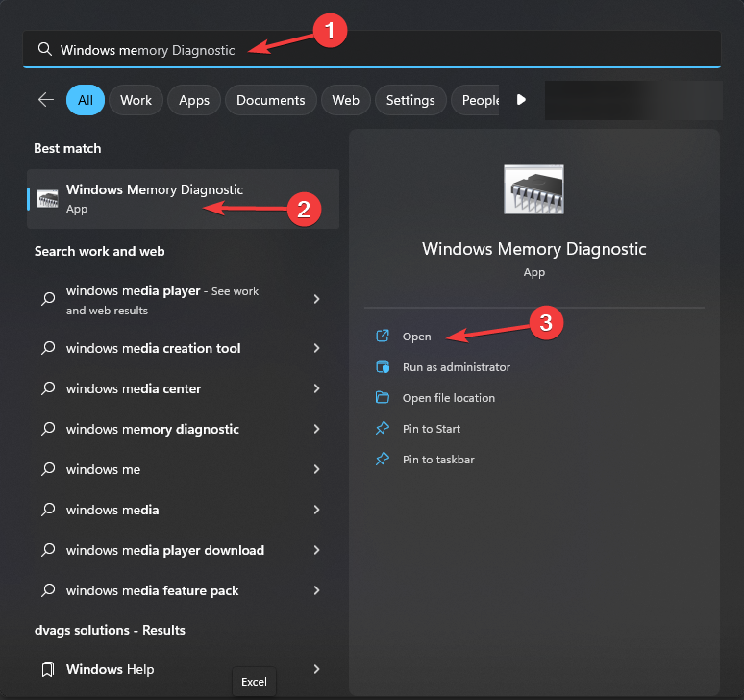
Task: Switch to the Documents filter tab
Action: [x=270, y=100]
